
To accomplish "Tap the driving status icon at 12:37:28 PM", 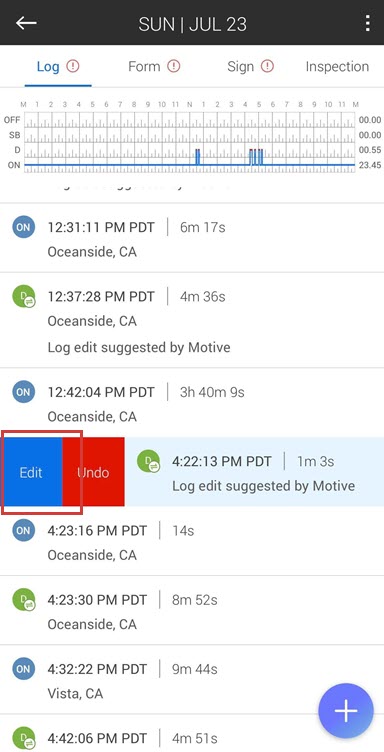I will (x=23, y=296).
